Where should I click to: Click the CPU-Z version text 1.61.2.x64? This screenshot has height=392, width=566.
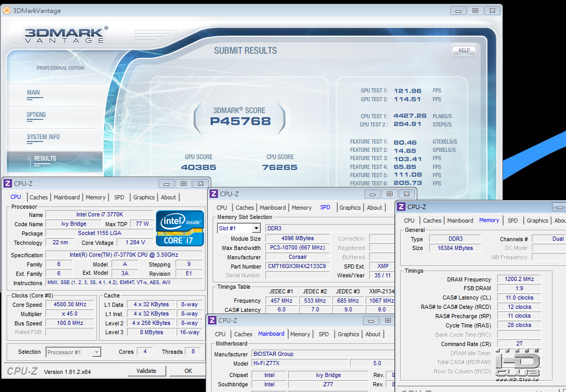coord(68,372)
